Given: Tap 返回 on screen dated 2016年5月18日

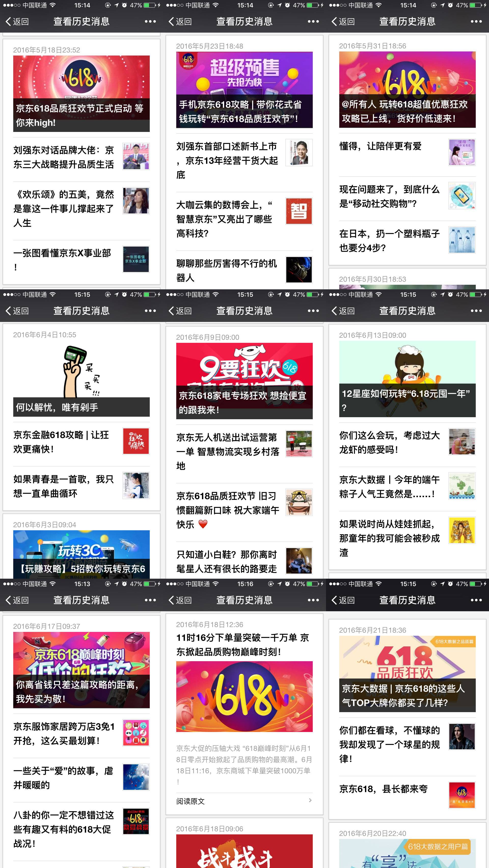Looking at the screenshot, I should [17, 22].
